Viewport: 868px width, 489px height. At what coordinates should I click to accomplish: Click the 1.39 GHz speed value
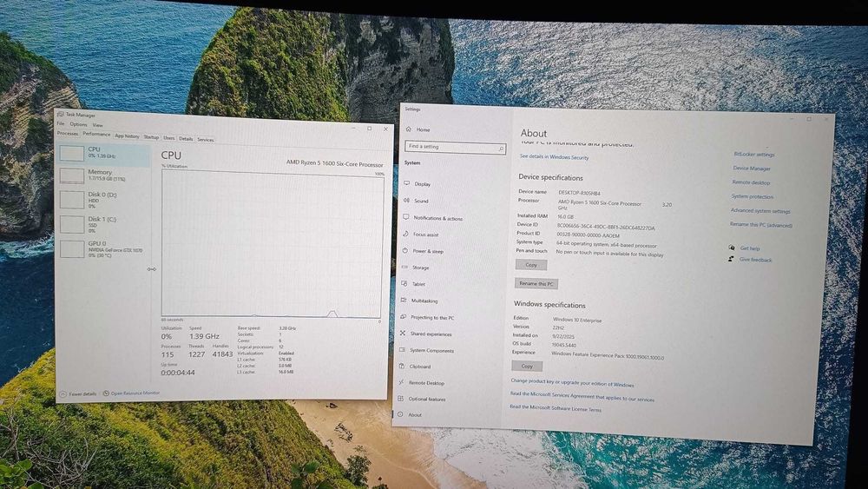204,336
